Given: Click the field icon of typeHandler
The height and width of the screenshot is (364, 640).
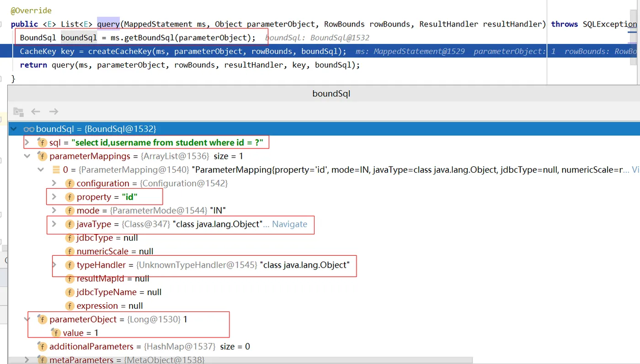Looking at the screenshot, I should [x=69, y=265].
